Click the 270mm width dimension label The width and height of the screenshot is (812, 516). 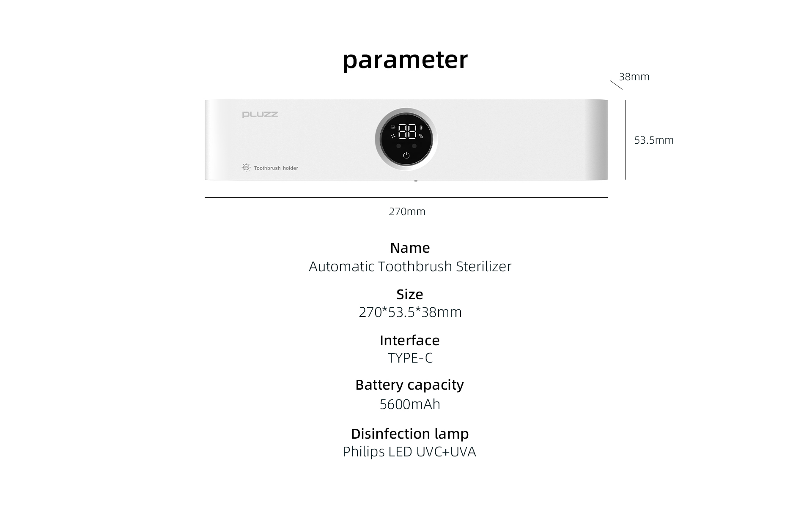407,211
